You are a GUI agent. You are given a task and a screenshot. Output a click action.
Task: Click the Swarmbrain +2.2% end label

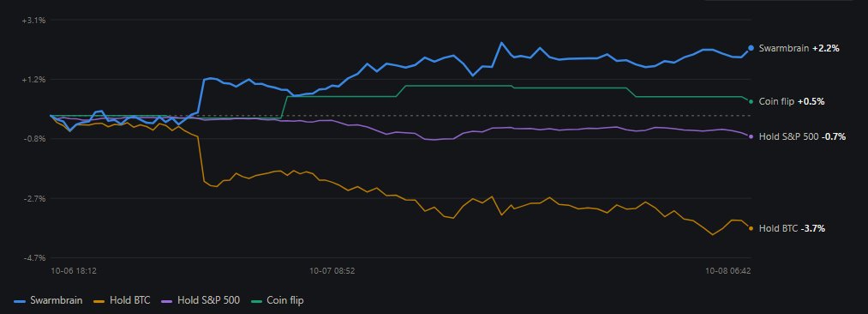(799, 48)
